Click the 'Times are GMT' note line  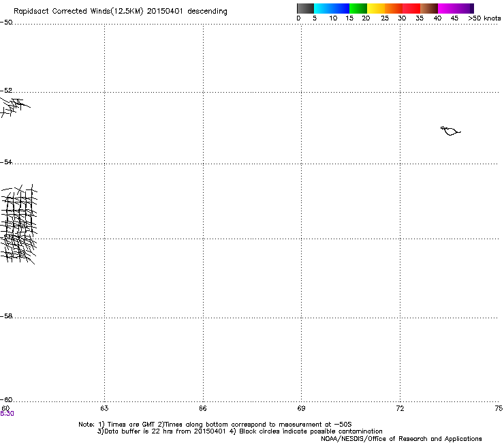click(215, 425)
